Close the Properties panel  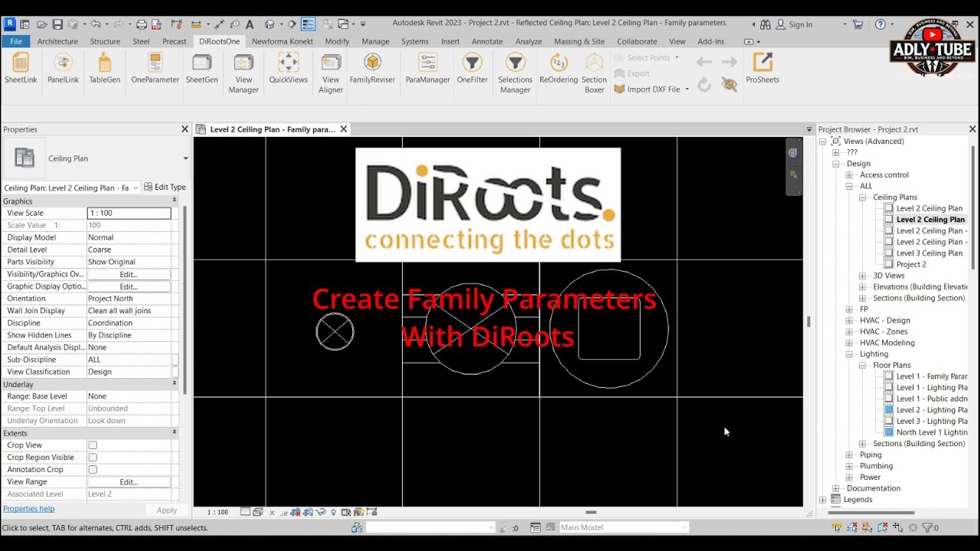point(185,129)
